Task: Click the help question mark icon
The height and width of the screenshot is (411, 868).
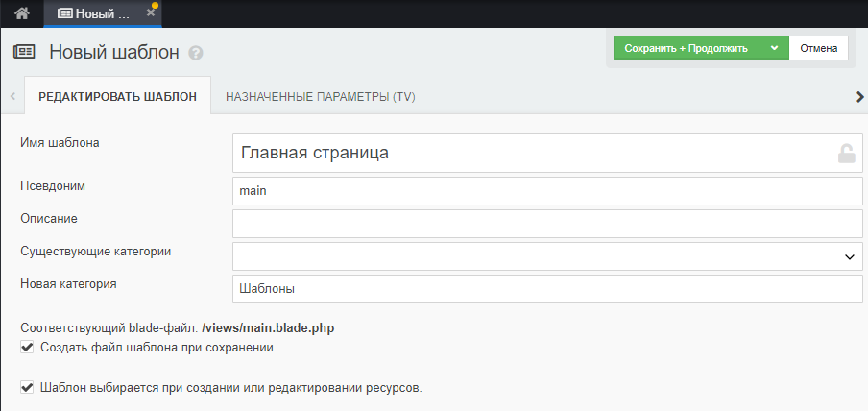Action: (196, 53)
